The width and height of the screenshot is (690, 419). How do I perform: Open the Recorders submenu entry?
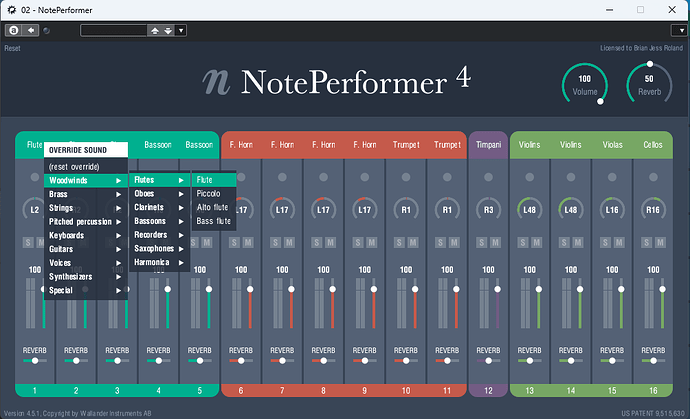[x=159, y=235]
